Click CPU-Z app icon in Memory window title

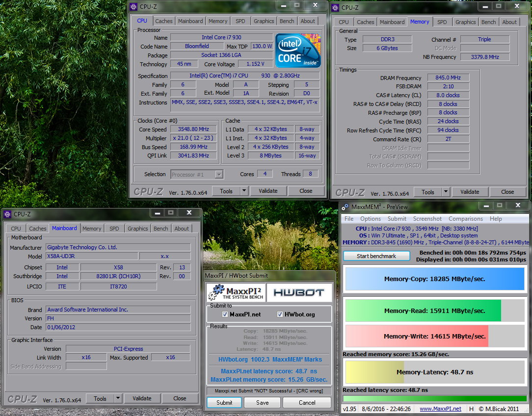click(x=335, y=7)
